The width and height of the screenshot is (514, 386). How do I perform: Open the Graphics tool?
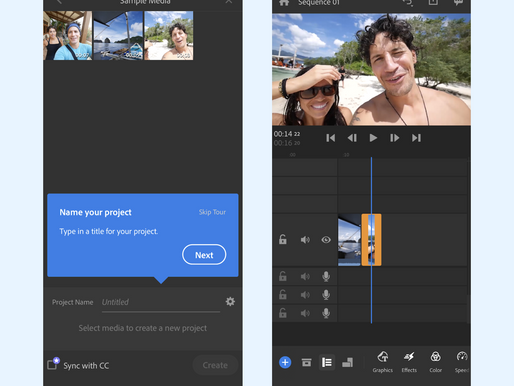tap(383, 362)
